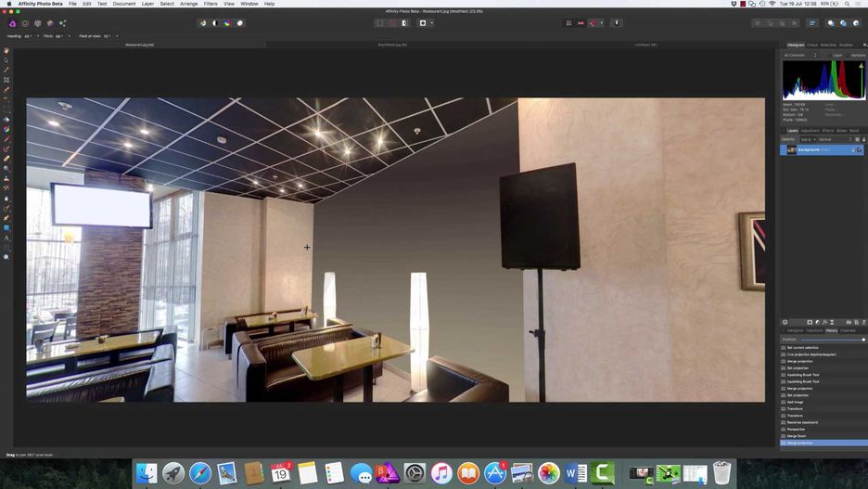Click Adjustments icon at Layers panel bottom
Screen dimensions: 868x489
pyautogui.click(x=817, y=322)
